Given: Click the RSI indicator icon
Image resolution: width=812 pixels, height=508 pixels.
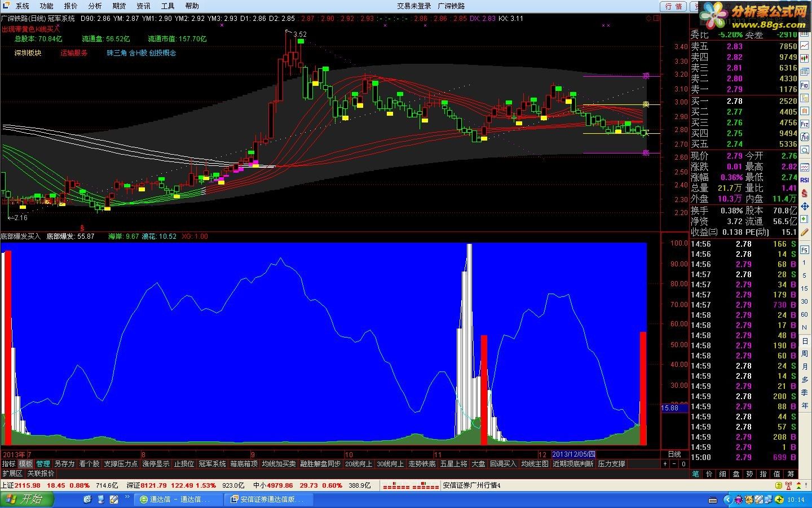Looking at the screenshot, I should point(805,180).
